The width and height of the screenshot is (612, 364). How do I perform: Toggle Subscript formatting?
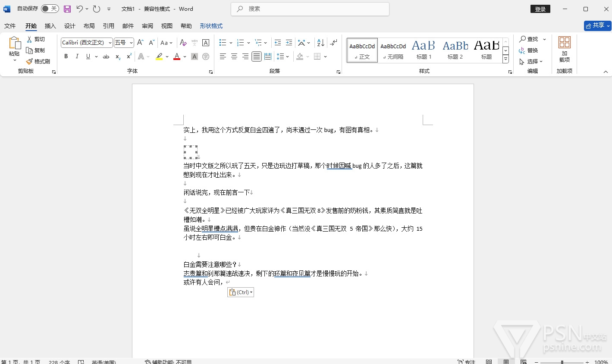(x=118, y=56)
